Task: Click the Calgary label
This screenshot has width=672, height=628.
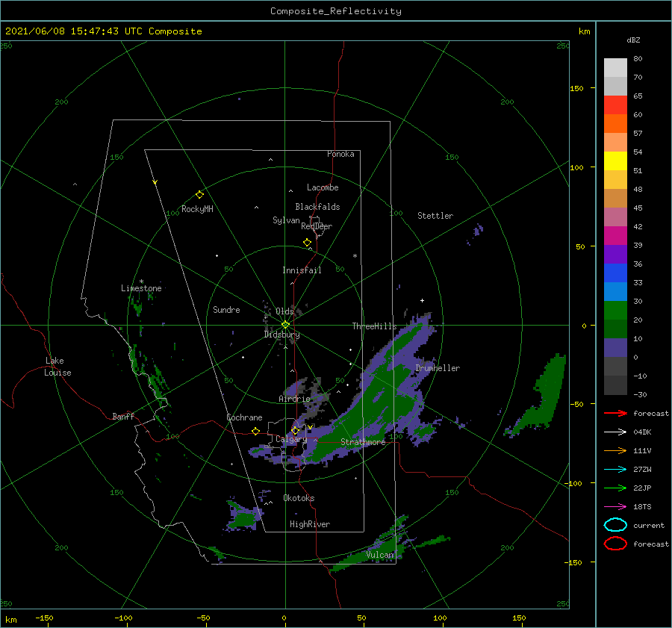Action: tap(291, 439)
